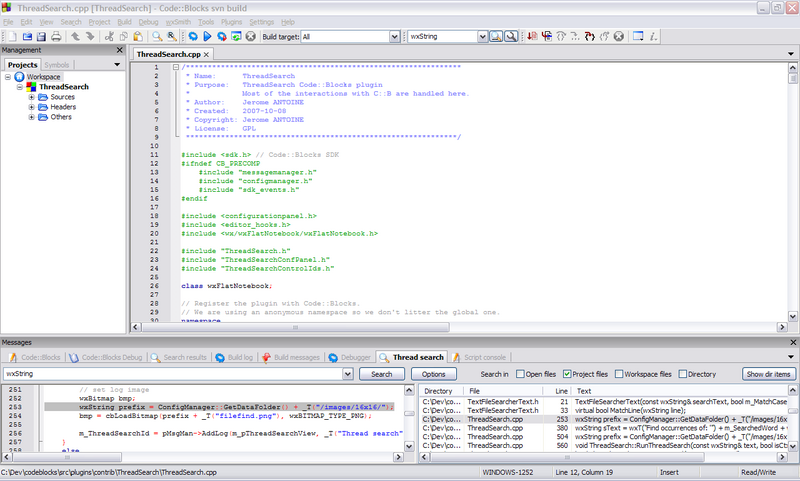Expand the Headers folder
This screenshot has width=800, height=481.
31,107
